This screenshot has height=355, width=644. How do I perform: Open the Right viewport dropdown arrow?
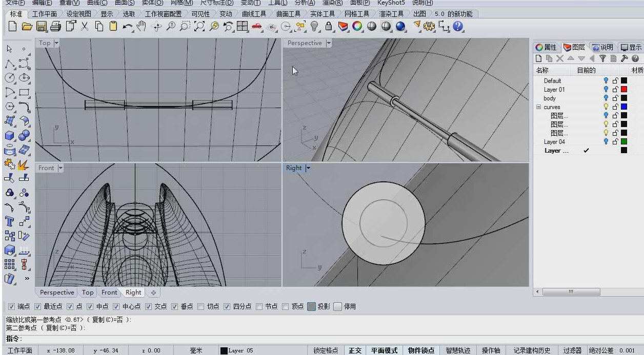(308, 168)
